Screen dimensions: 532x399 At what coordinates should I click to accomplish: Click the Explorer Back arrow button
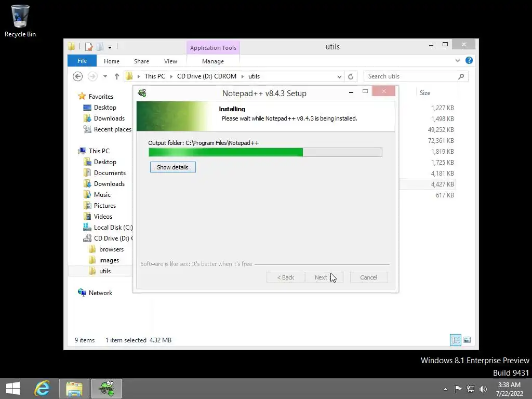pyautogui.click(x=78, y=76)
